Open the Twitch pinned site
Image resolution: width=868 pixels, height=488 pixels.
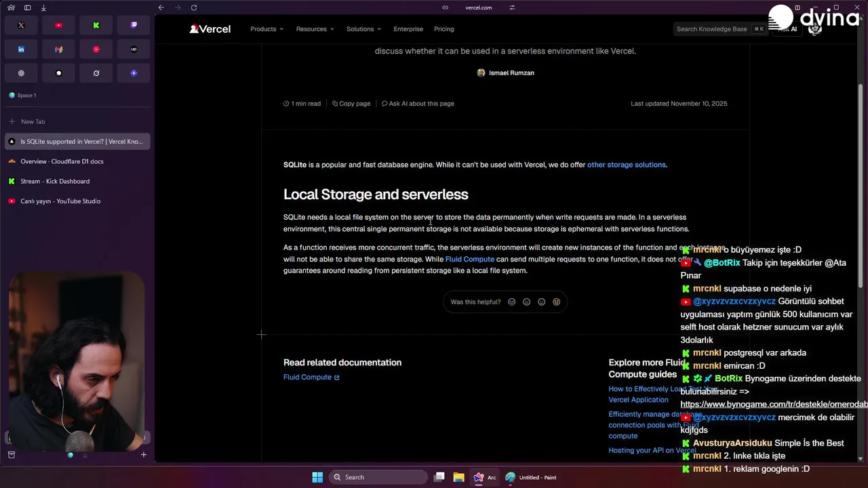pyautogui.click(x=134, y=25)
